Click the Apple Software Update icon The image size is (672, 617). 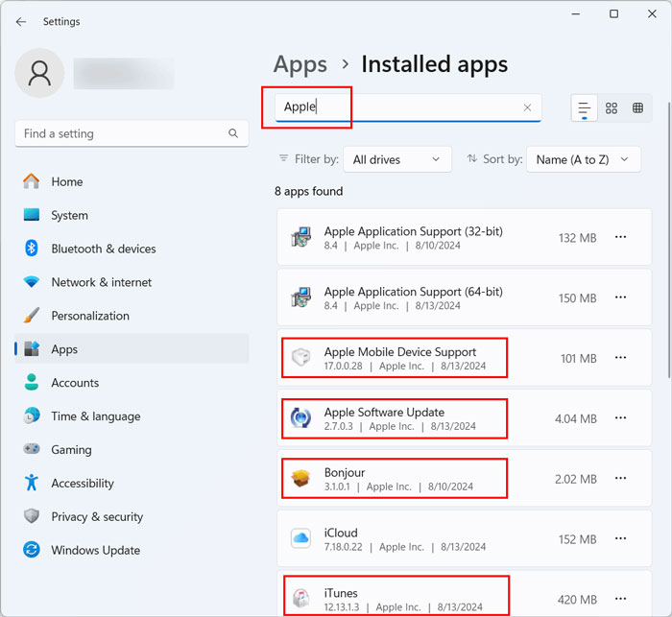click(x=300, y=418)
